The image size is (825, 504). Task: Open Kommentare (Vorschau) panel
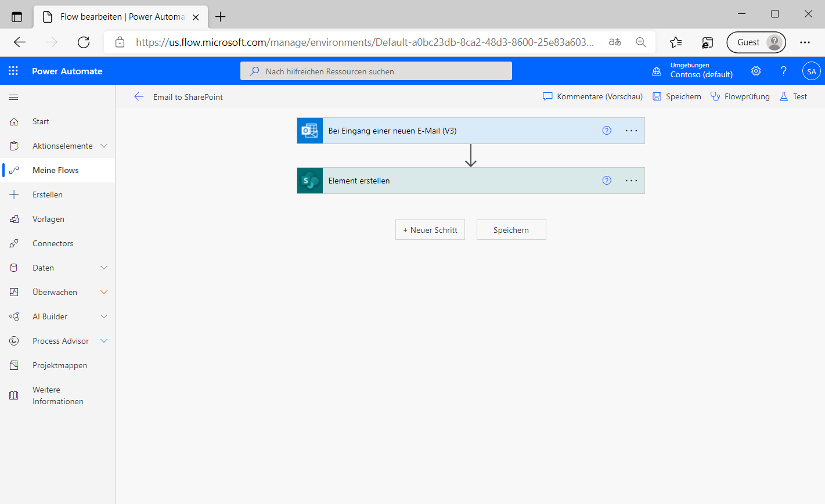[593, 97]
